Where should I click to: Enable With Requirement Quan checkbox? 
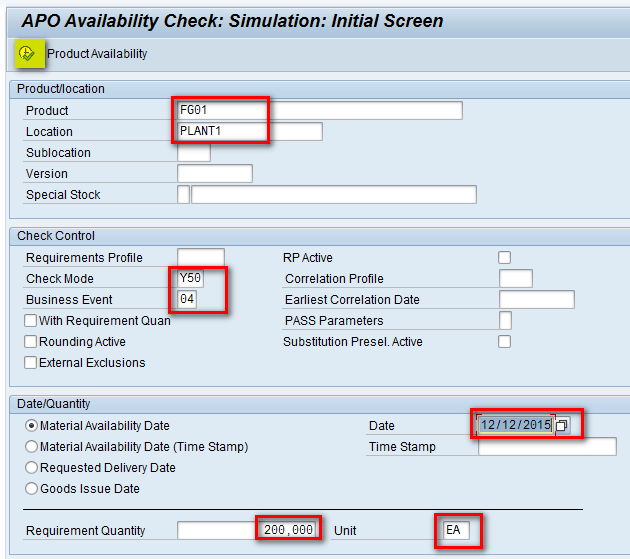[x=31, y=321]
